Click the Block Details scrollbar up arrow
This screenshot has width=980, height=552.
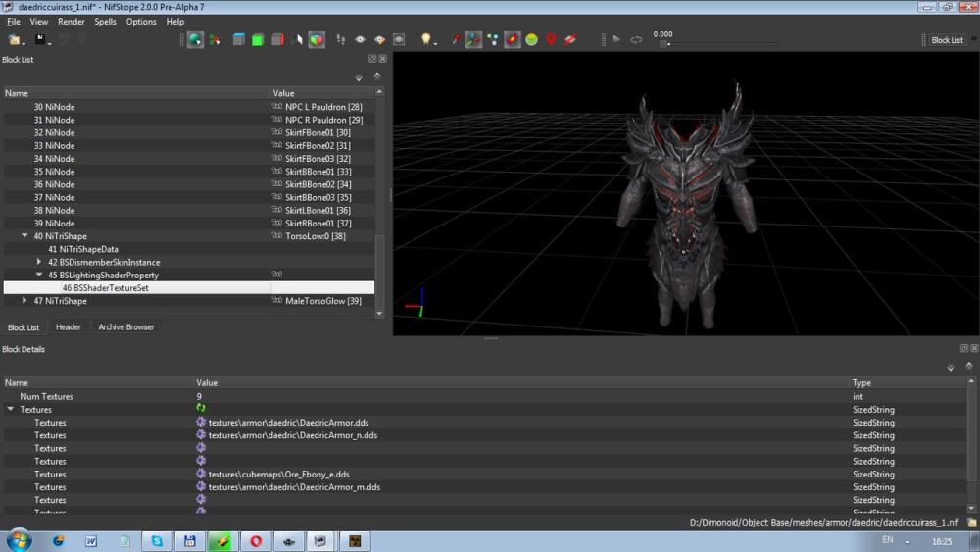pos(970,380)
